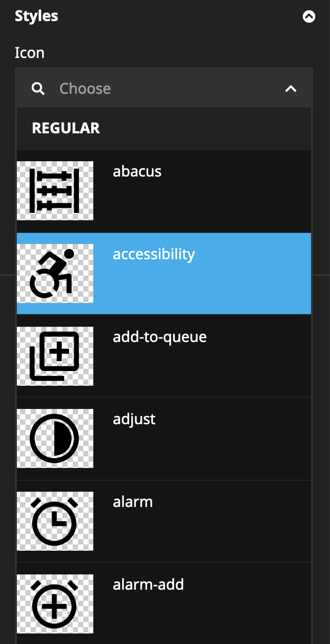Close the icon dropdown with chevron

tap(290, 89)
